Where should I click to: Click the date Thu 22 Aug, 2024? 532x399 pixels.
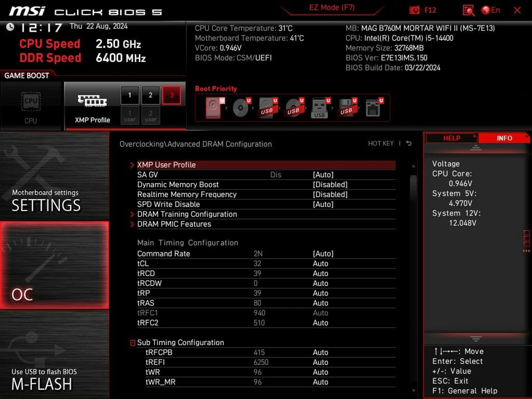coord(99,26)
